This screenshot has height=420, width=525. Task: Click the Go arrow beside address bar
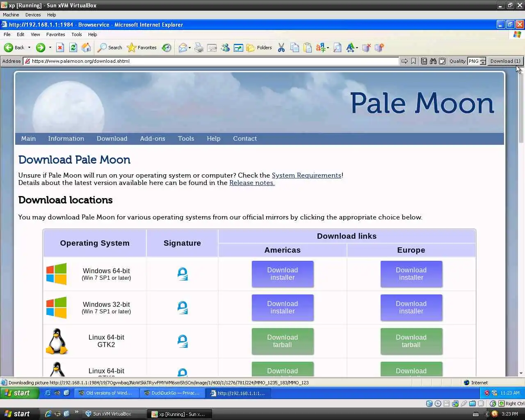(x=404, y=61)
